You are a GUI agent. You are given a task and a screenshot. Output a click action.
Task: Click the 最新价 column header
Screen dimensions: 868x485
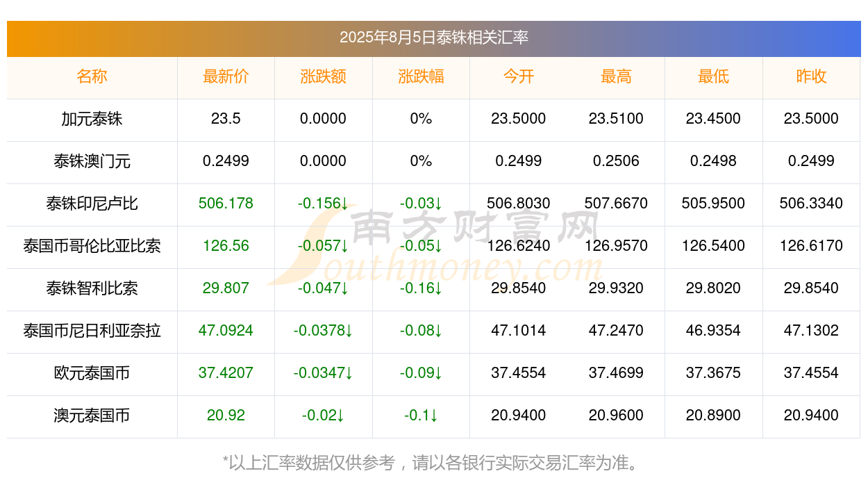pos(226,76)
